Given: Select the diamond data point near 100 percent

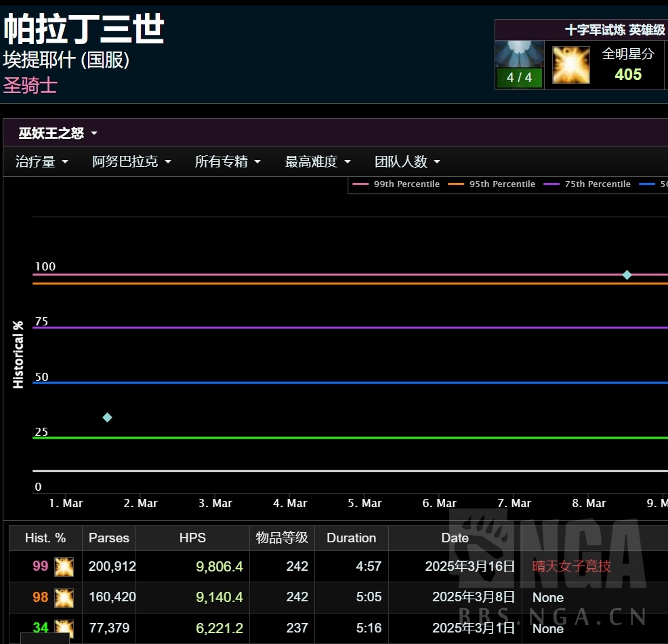Looking at the screenshot, I should click(627, 275).
